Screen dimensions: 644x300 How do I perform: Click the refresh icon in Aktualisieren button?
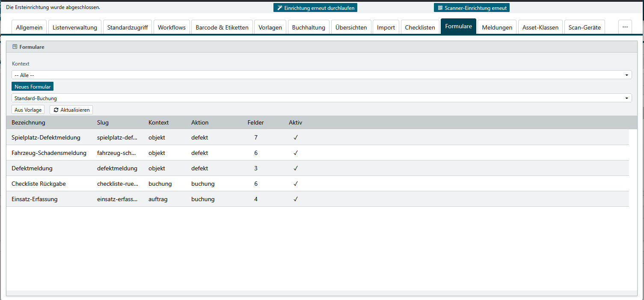pyautogui.click(x=56, y=110)
